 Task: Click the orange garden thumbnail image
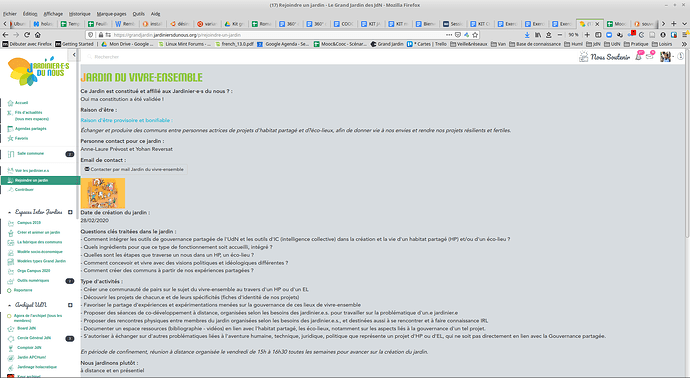tap(103, 193)
